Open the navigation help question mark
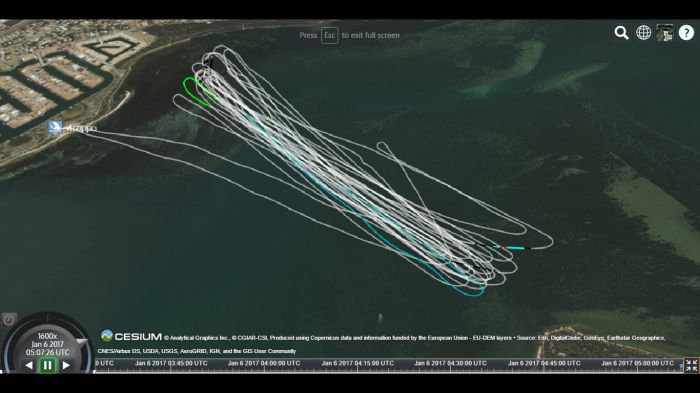The height and width of the screenshot is (393, 700). tap(686, 33)
